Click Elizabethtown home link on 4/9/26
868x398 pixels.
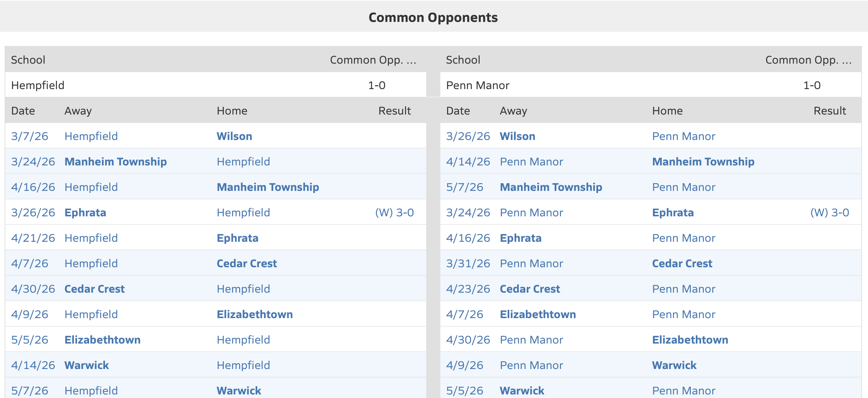click(x=254, y=314)
